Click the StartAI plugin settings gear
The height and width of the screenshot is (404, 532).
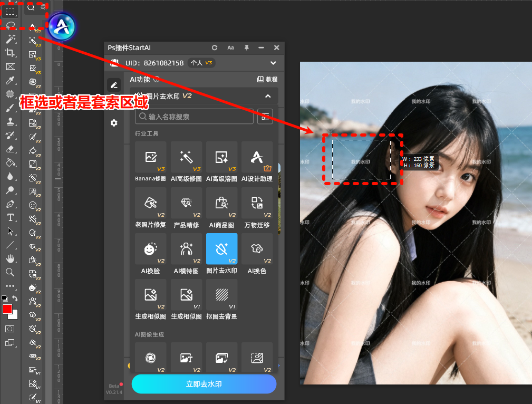click(114, 123)
